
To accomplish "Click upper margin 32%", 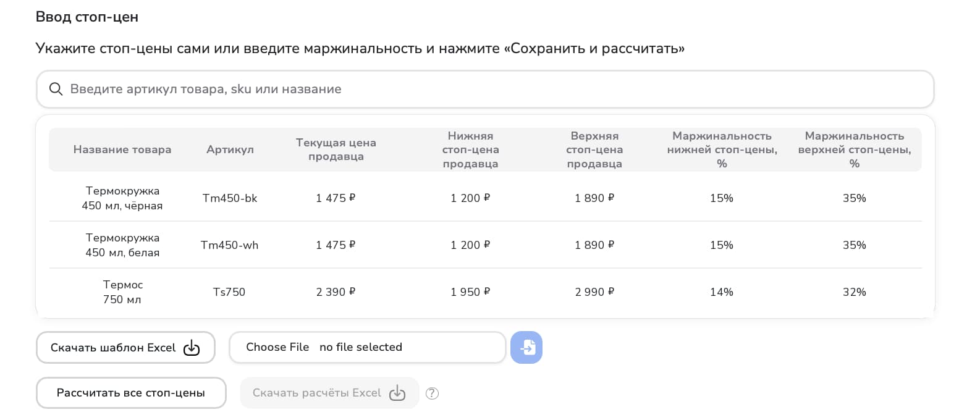I will click(855, 292).
